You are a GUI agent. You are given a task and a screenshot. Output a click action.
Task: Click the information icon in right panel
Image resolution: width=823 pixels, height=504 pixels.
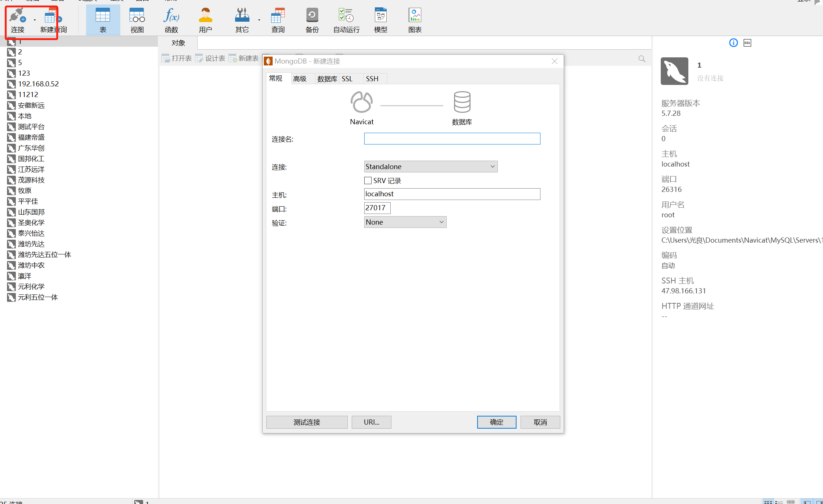[x=734, y=43]
